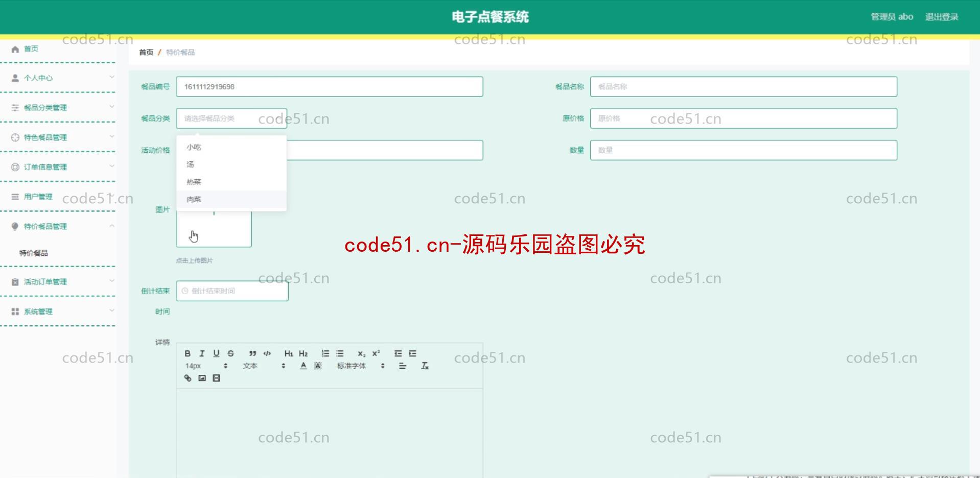This screenshot has height=478, width=980.
Task: Toggle italic formatting in the editor
Action: tap(202, 353)
